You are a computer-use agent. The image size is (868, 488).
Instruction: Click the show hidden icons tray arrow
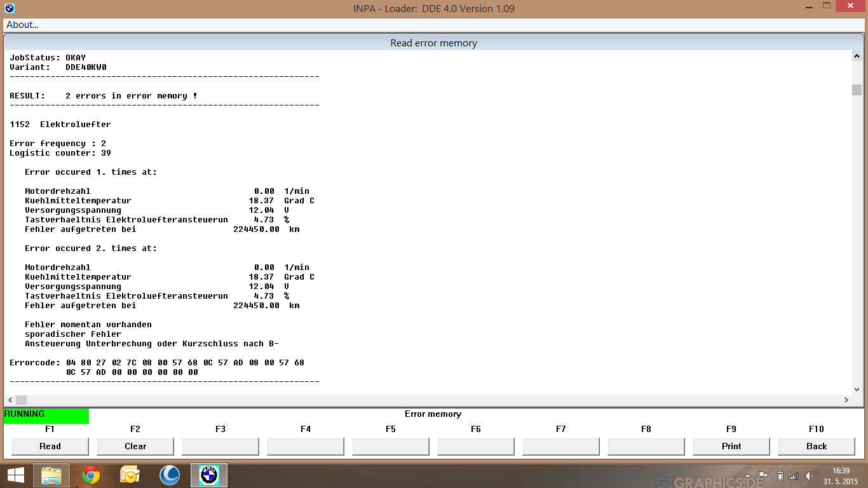click(x=748, y=475)
